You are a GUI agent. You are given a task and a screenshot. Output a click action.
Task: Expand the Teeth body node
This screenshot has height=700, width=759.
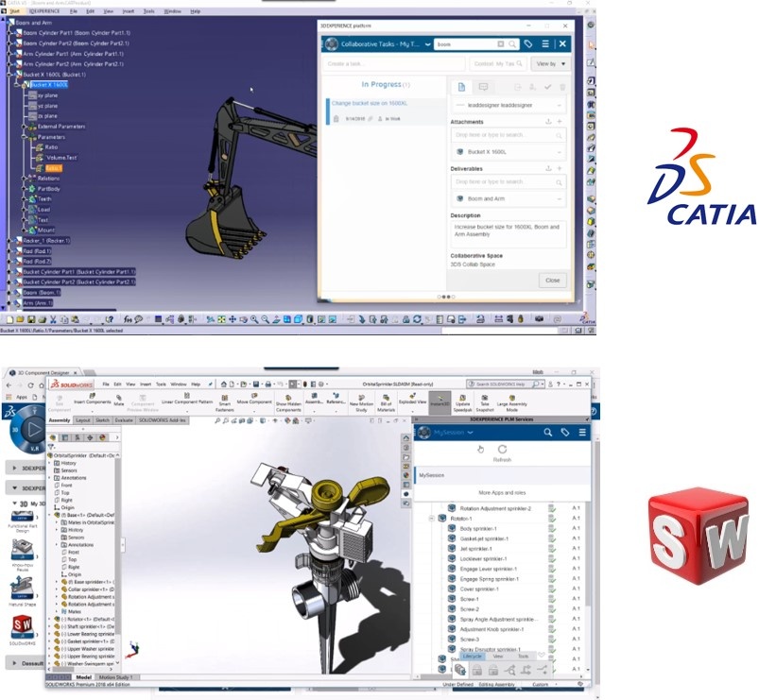(x=24, y=198)
